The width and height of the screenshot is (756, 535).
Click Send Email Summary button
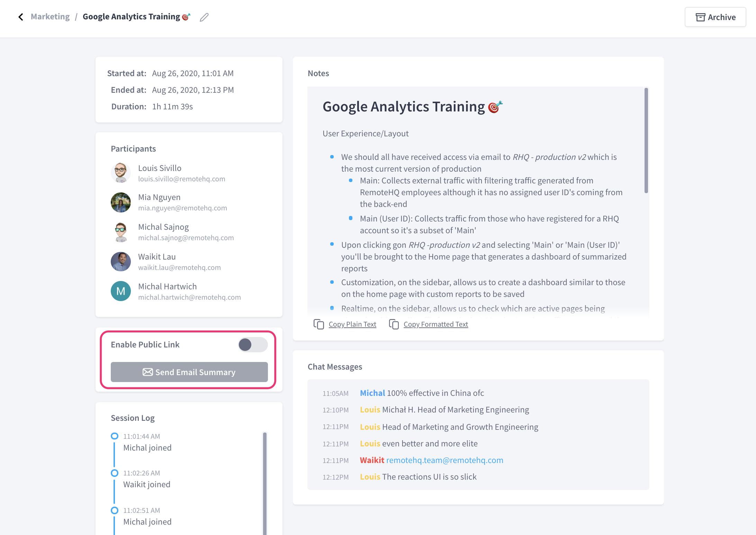pyautogui.click(x=189, y=372)
